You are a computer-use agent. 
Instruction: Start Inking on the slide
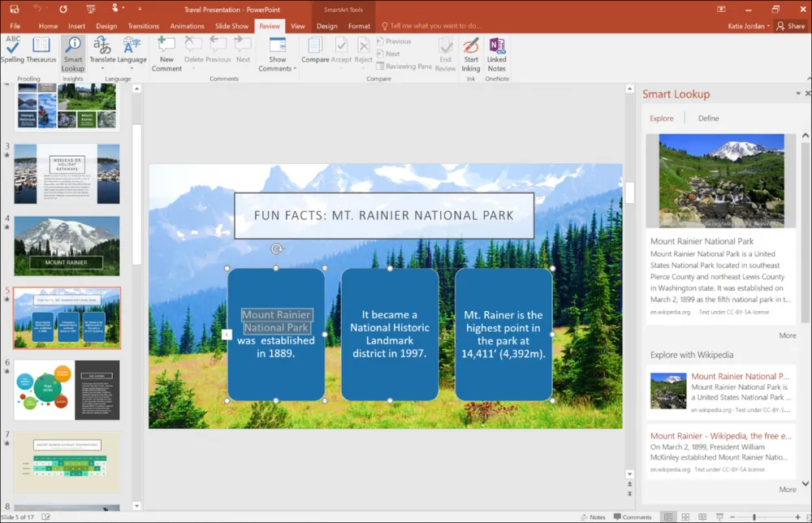[x=471, y=51]
